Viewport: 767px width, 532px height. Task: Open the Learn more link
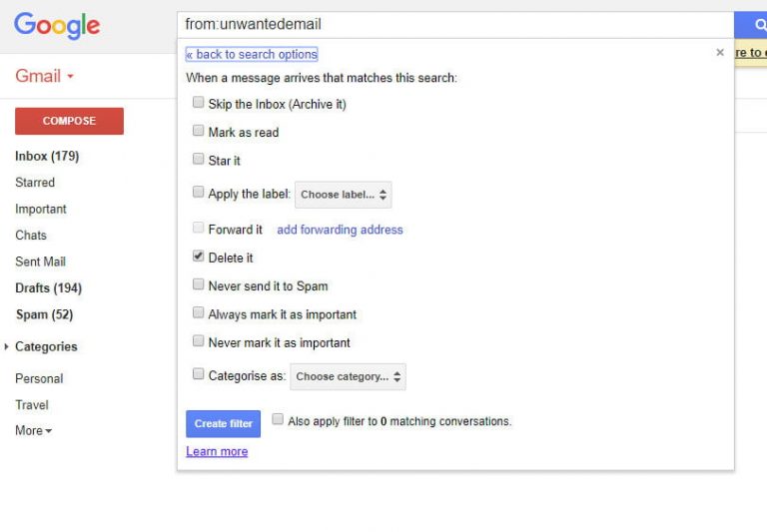pos(217,451)
